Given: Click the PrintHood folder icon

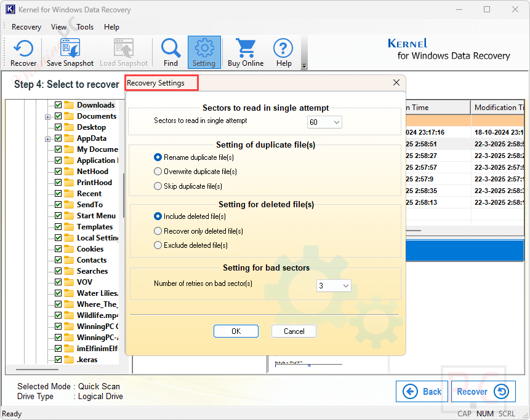Looking at the screenshot, I should [x=69, y=183].
